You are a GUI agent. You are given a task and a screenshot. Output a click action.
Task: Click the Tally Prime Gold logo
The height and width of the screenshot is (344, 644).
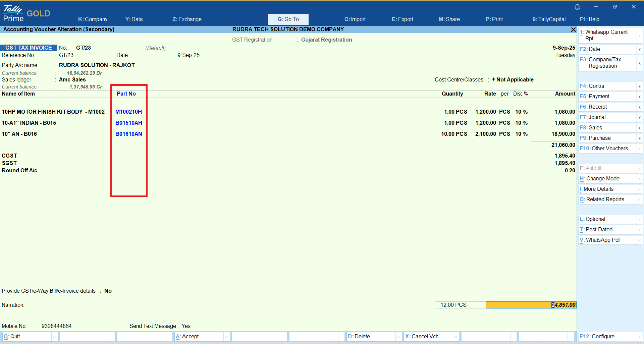click(x=26, y=14)
